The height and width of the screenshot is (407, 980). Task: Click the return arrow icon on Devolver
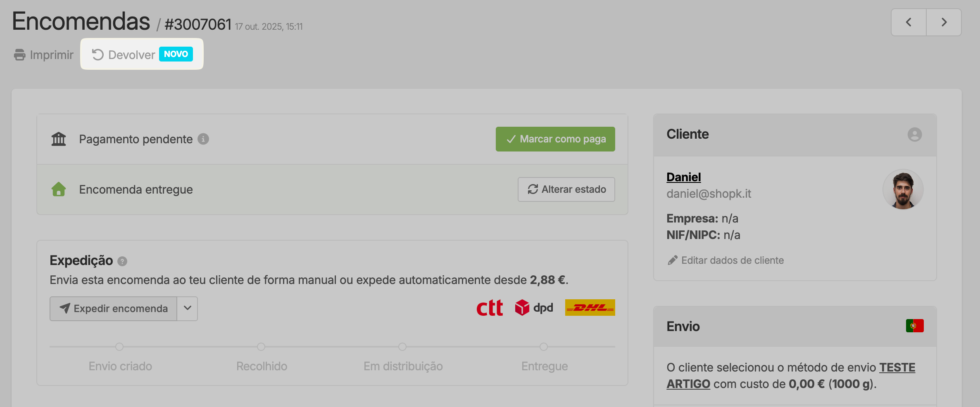pyautogui.click(x=97, y=54)
